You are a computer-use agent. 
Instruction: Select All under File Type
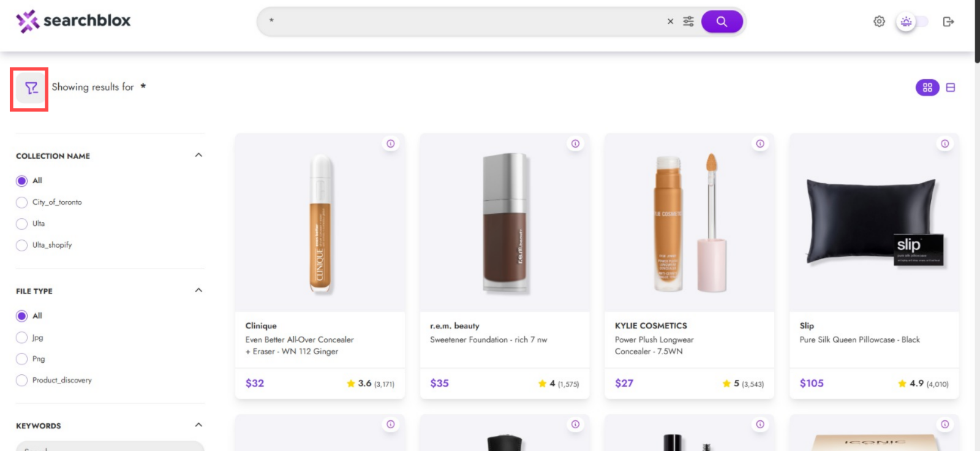pos(22,316)
